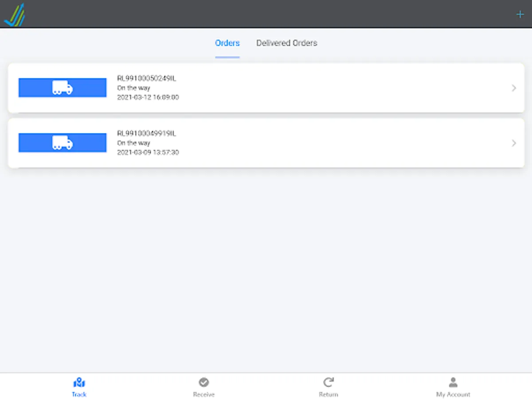Click the app logo in the header
Image resolution: width=532 pixels, height=399 pixels.
(x=14, y=15)
